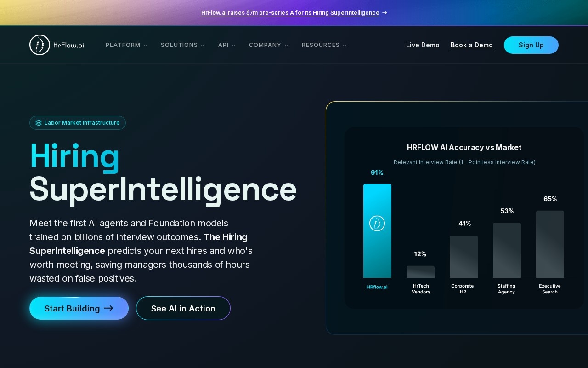Click the HRflow.ai chart axis label
Viewport: 588px width, 368px height.
click(x=377, y=287)
